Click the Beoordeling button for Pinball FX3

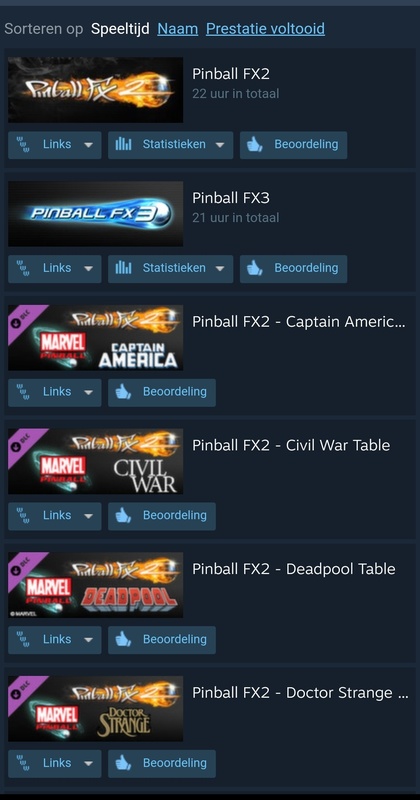(x=293, y=268)
